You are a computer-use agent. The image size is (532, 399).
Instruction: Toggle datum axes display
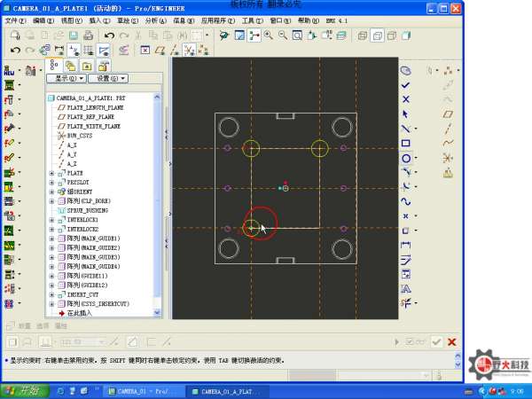175,51
